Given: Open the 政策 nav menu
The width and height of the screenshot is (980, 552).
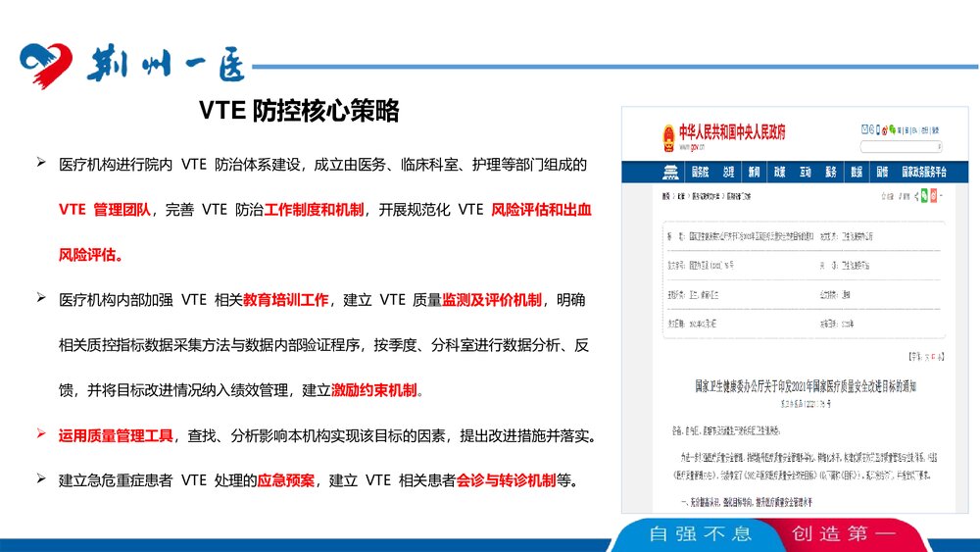Looking at the screenshot, I should pos(779,173).
